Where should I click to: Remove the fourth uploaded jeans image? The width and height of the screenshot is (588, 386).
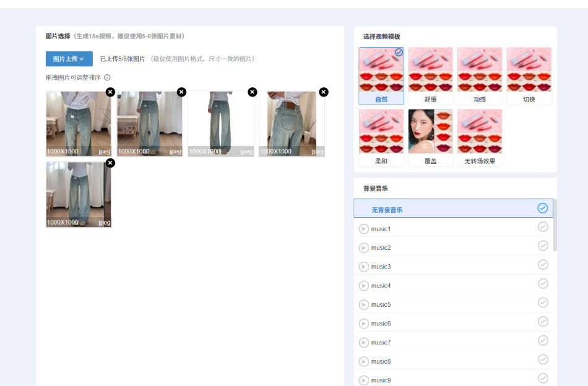coord(324,92)
